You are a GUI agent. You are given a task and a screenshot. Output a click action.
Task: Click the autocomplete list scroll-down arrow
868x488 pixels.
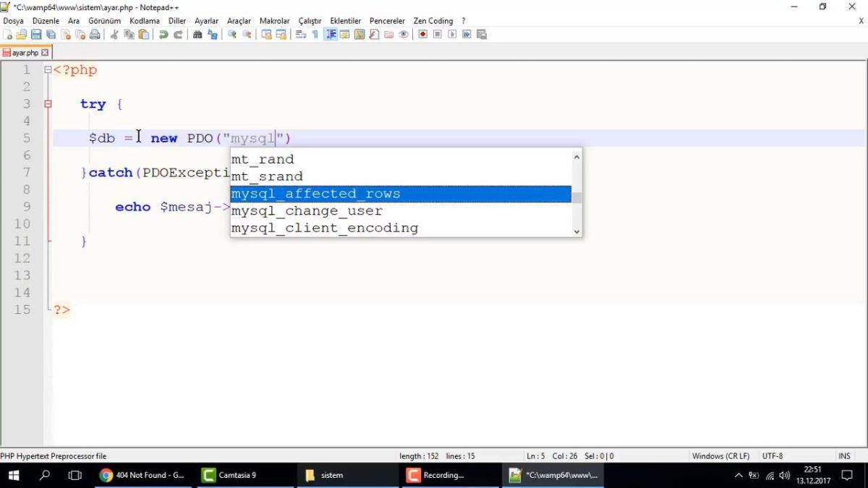[x=576, y=231]
